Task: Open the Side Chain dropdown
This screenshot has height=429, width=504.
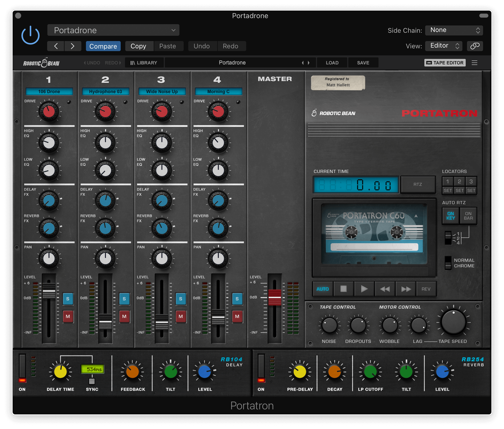Action: (x=454, y=30)
